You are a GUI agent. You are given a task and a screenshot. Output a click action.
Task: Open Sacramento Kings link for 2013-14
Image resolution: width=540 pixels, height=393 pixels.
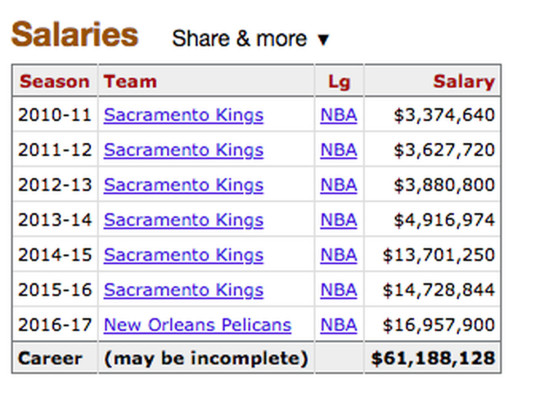coord(184,220)
